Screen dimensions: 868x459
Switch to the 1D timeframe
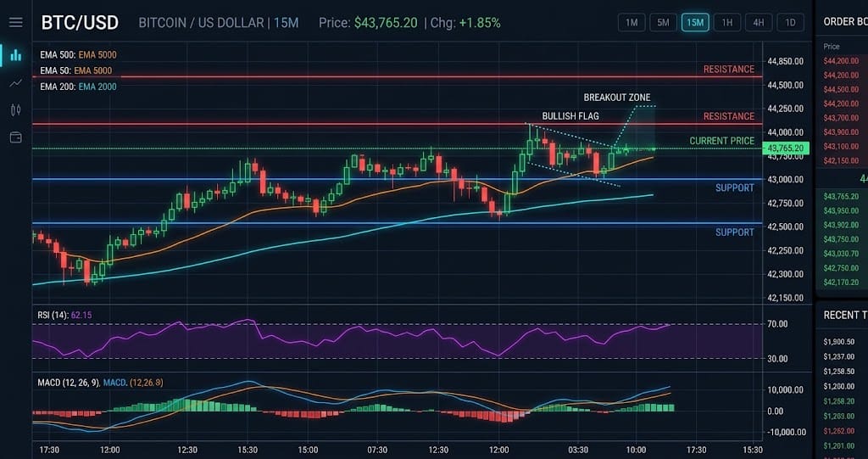click(791, 23)
